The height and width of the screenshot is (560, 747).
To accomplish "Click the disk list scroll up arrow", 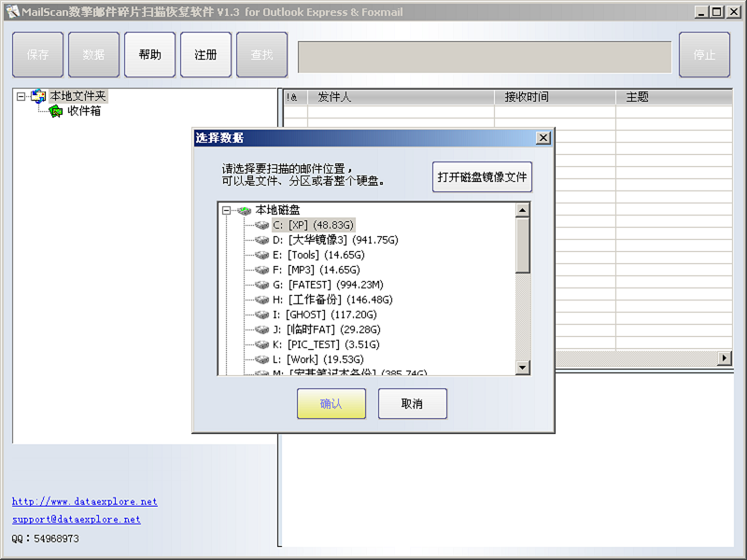I will coord(523,210).
